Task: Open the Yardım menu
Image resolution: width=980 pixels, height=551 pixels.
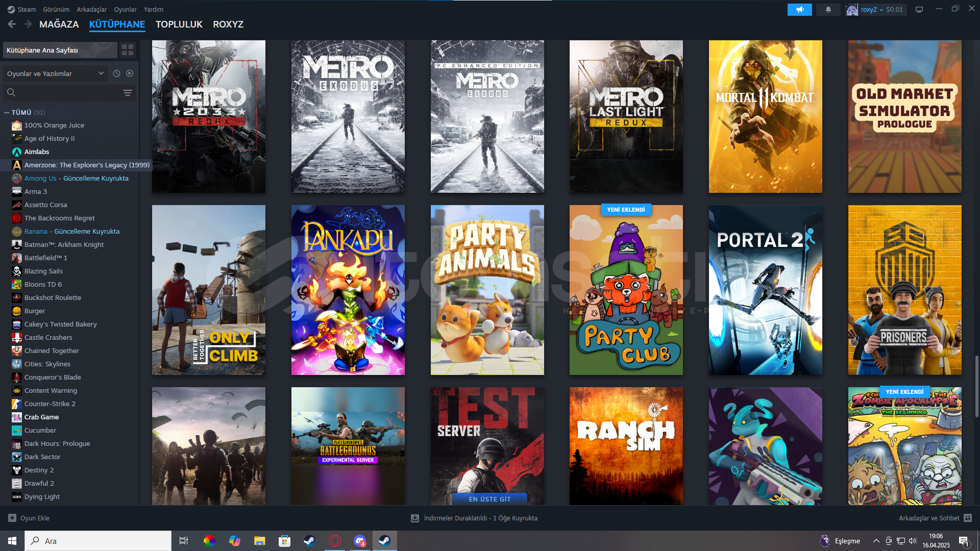Action: [154, 9]
